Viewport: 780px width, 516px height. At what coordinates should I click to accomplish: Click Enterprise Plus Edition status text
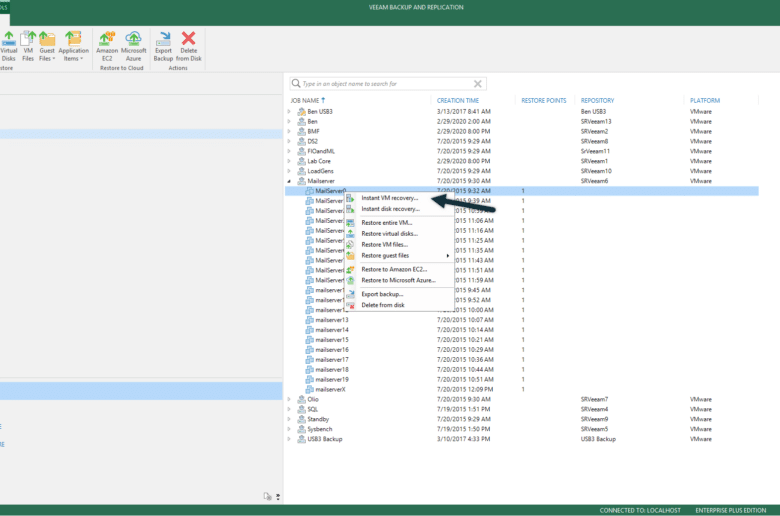pyautogui.click(x=731, y=511)
